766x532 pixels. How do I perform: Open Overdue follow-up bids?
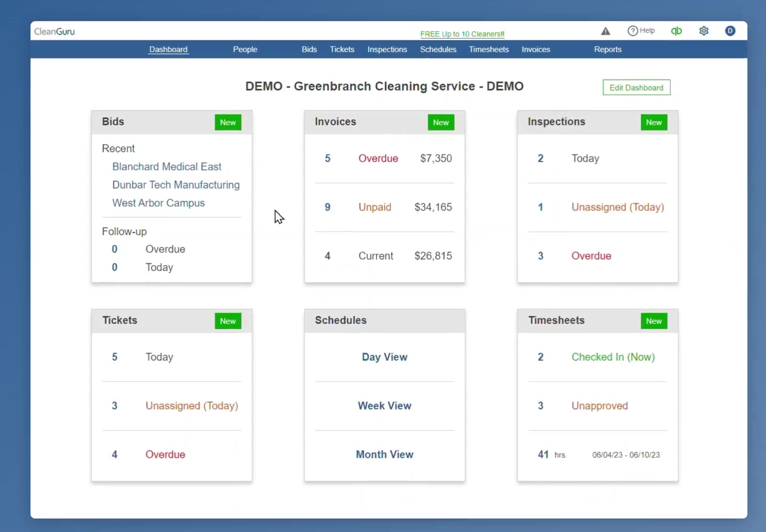point(165,249)
